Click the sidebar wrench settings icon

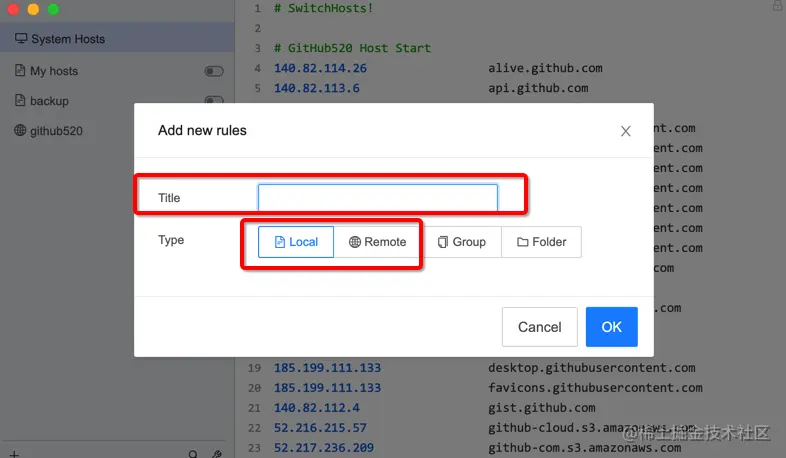(217, 454)
